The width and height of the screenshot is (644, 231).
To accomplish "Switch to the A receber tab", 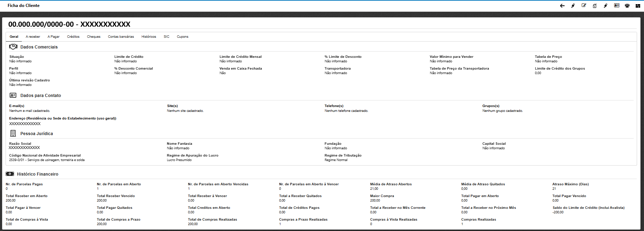I will 33,37.
